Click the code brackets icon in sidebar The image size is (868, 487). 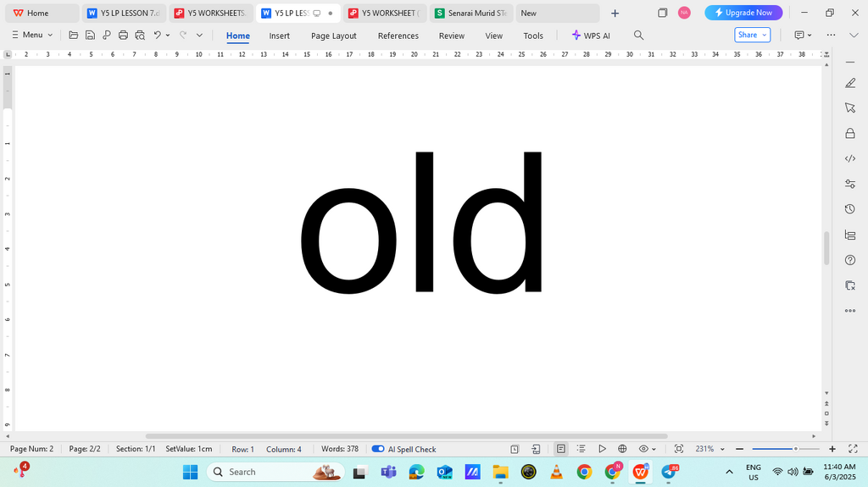pos(850,158)
